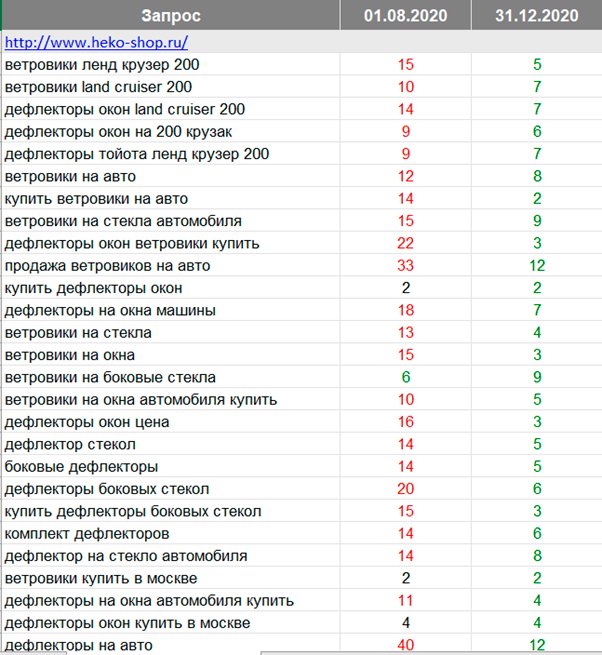Select value 22 for 'дефлекторы окон ветровики купить'

406,243
